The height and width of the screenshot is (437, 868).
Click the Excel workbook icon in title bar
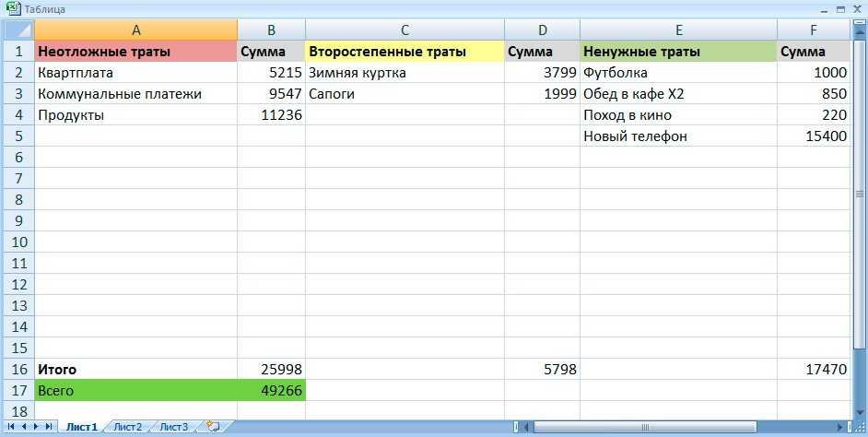coord(12,9)
